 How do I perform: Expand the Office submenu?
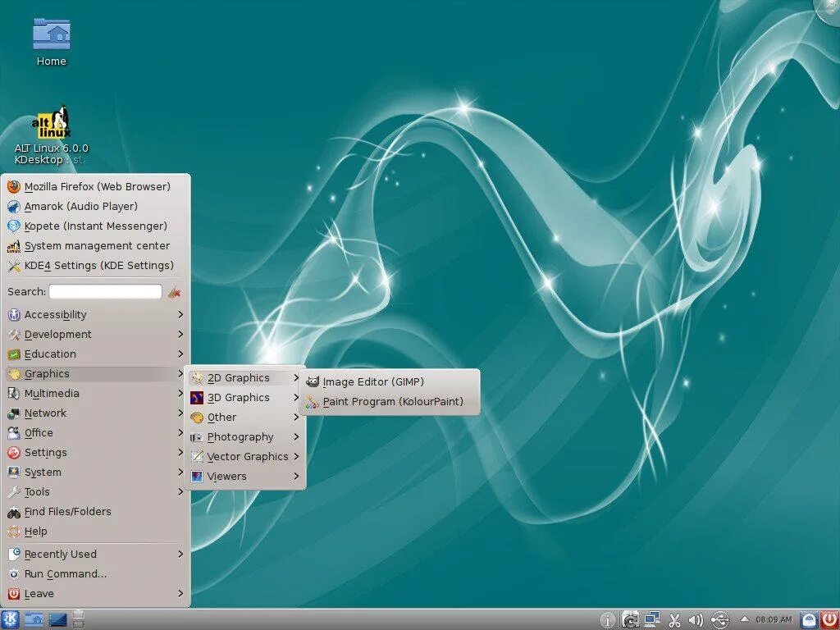[96, 433]
